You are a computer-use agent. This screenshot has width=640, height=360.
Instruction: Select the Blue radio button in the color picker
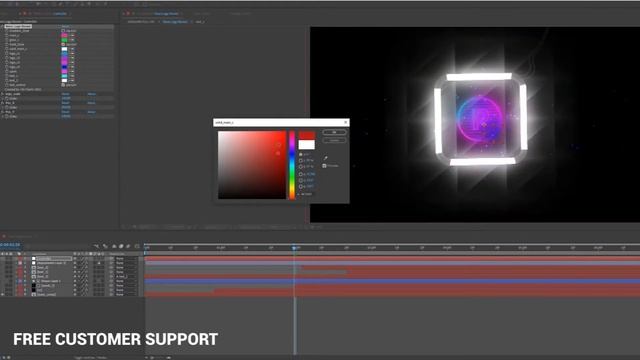pyautogui.click(x=300, y=187)
